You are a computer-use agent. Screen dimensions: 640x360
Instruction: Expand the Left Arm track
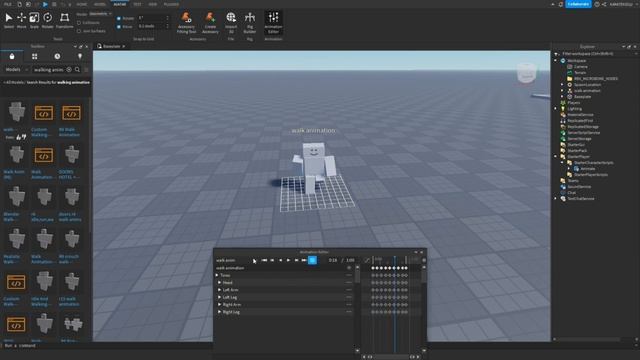(220, 290)
